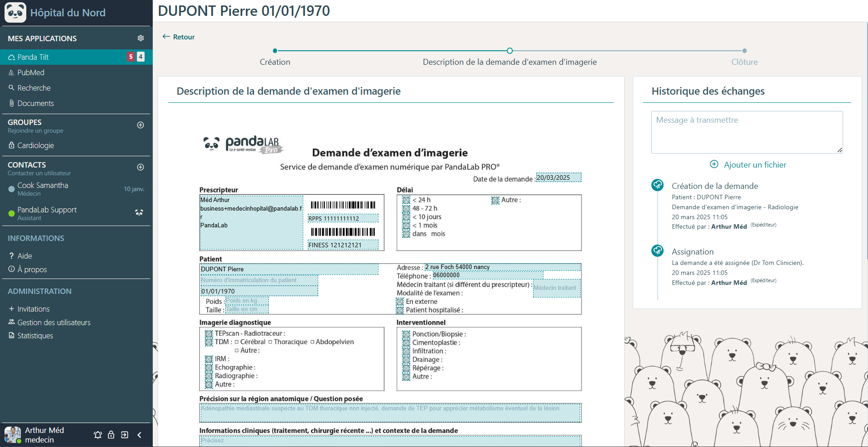Click 'Rejoindre un groupe' text
Screen dimensions: 868x447
[x=35, y=131]
